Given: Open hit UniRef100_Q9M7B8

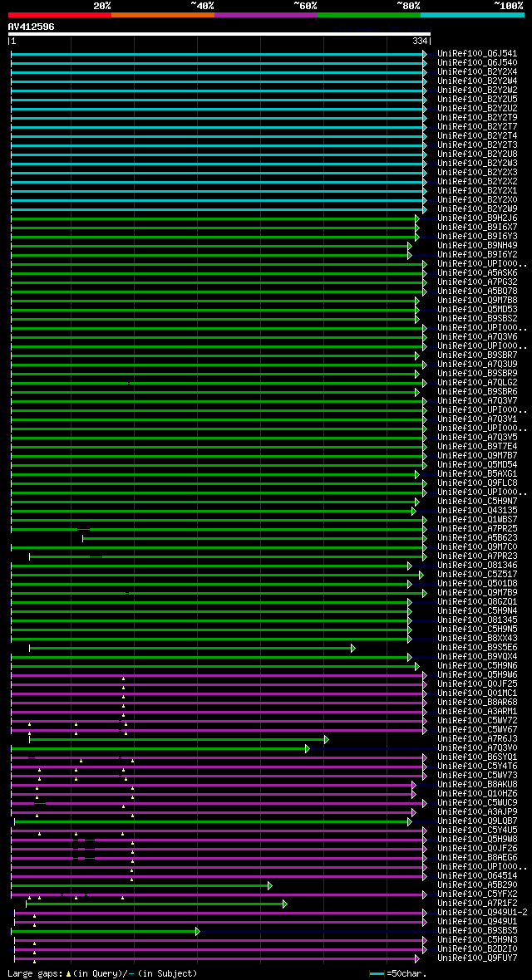Looking at the screenshot, I should click(477, 300).
